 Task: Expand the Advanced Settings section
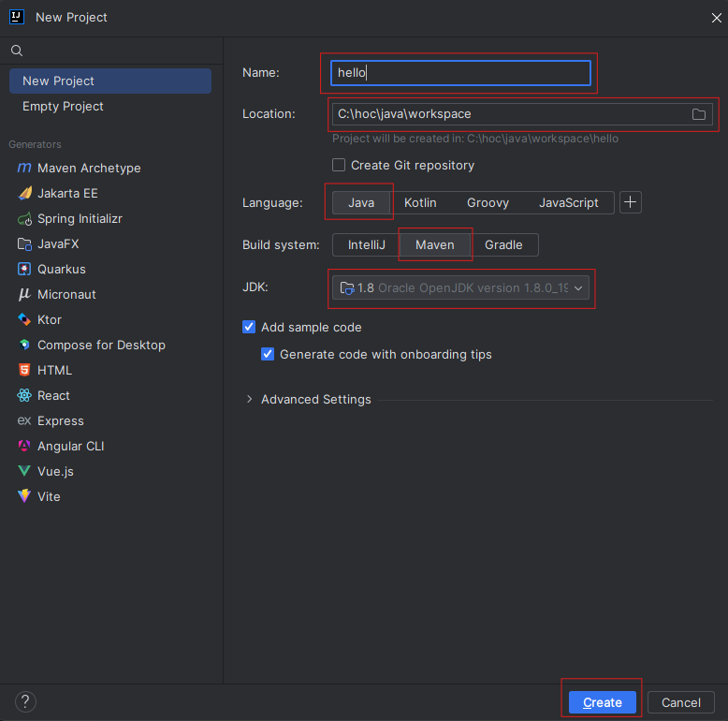point(249,400)
